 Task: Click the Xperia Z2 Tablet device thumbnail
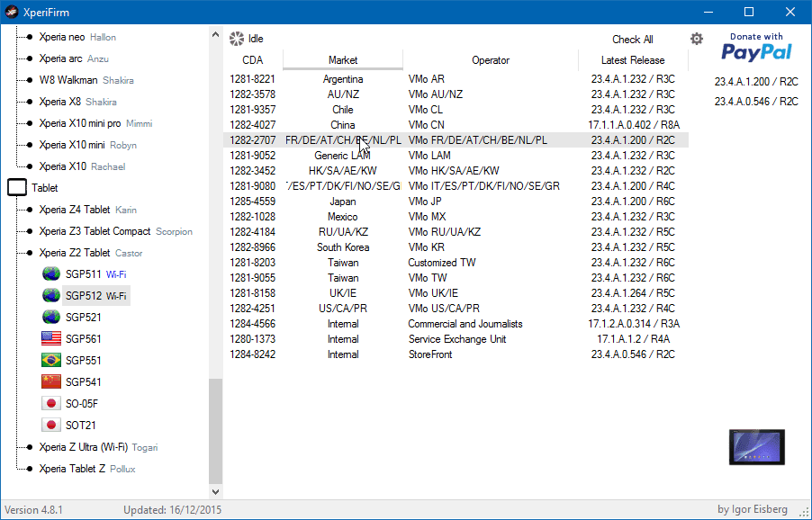tap(756, 447)
